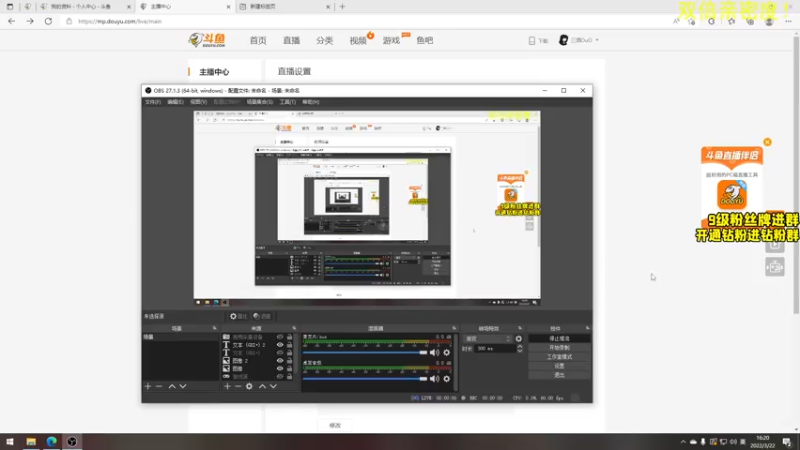
Task: Pop out the Audio Mixer dock panel
Action: [454, 328]
